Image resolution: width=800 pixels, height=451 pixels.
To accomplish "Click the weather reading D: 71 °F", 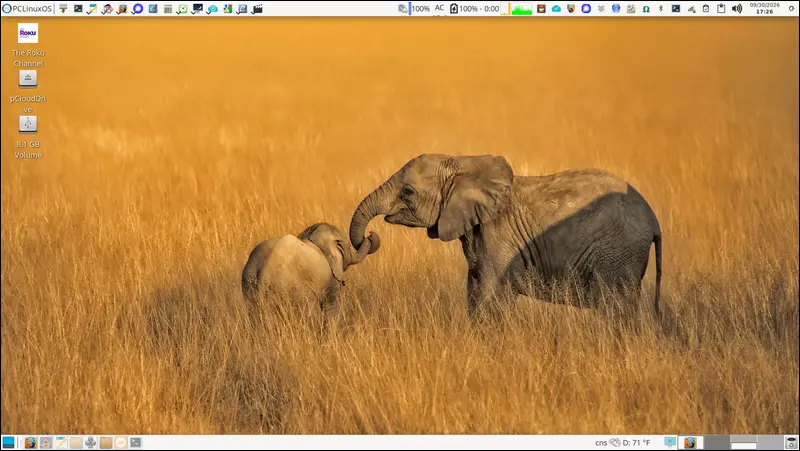I will [x=636, y=442].
